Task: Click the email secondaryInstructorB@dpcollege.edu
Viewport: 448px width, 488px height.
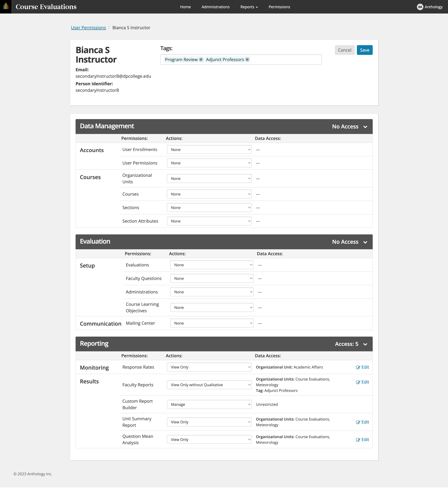Action: tap(113, 76)
